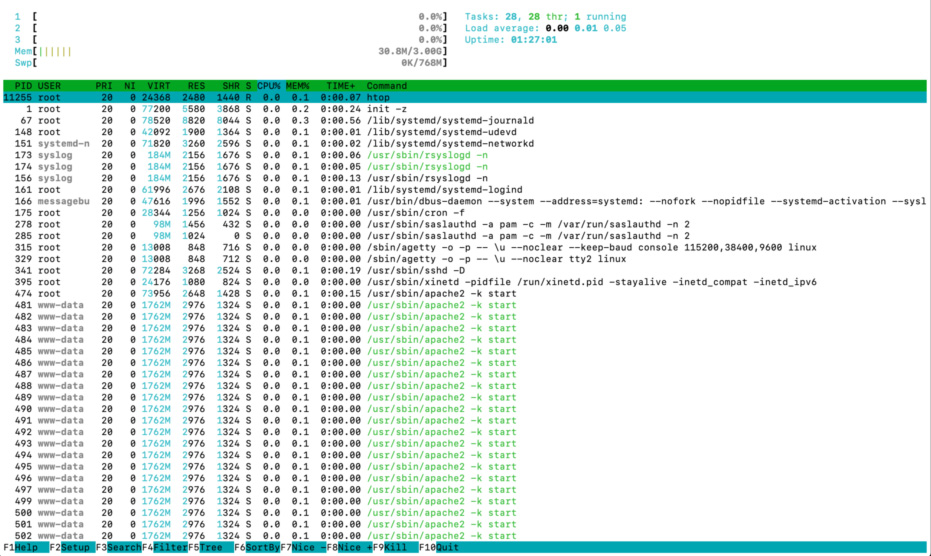931x556 pixels.
Task: Sort by the CPU% column header
Action: coord(270,86)
